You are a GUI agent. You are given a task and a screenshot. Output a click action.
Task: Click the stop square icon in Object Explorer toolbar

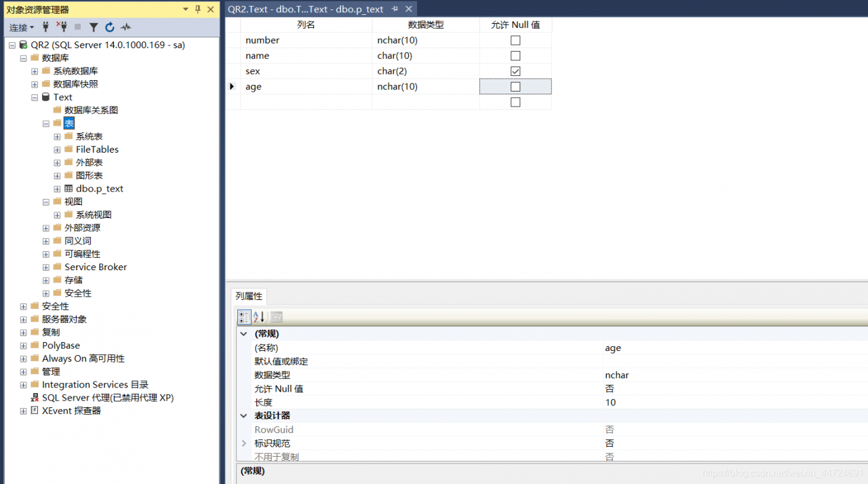point(78,27)
